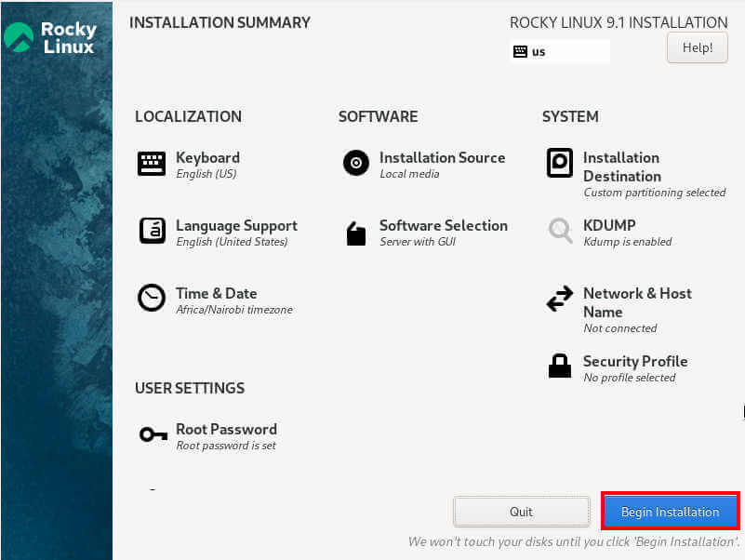
Task: Click the Keyboard layout icon
Action: (153, 161)
